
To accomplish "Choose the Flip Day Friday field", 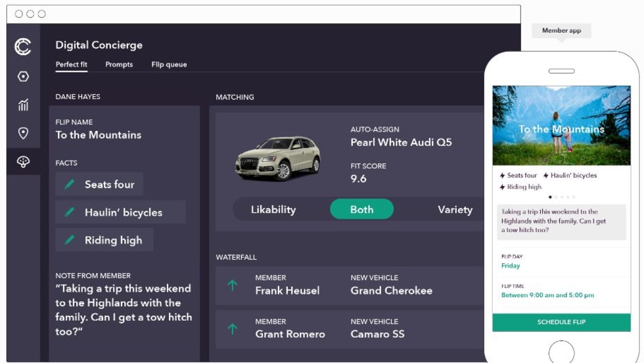I will point(511,266).
